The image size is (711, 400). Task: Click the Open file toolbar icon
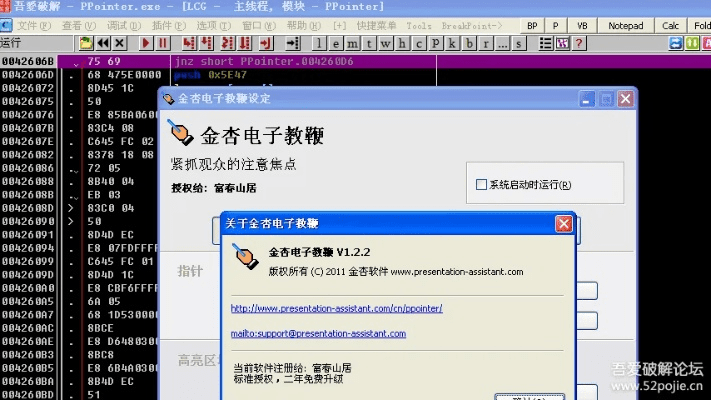(x=86, y=43)
